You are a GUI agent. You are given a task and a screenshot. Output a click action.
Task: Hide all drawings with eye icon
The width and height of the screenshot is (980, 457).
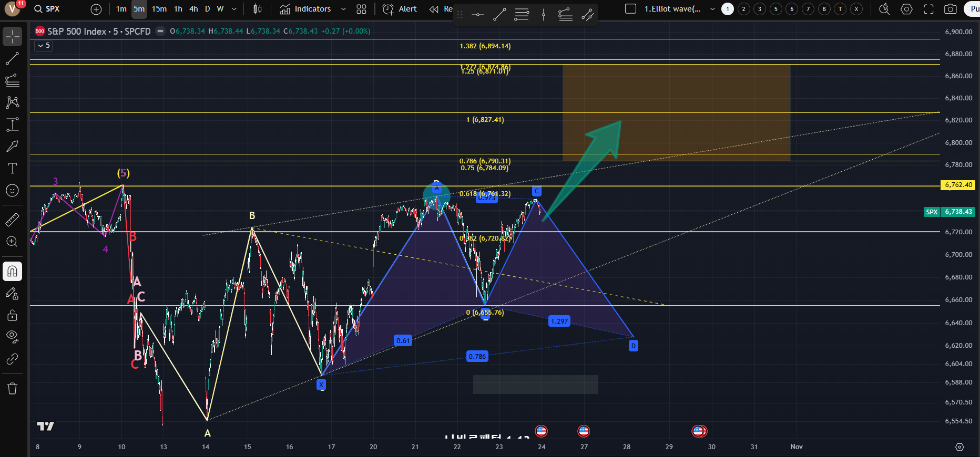click(x=12, y=336)
